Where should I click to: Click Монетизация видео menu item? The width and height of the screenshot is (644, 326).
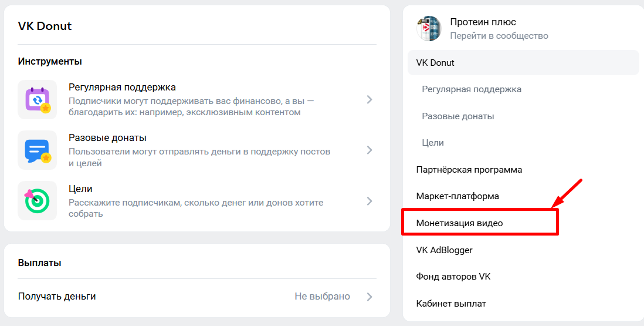(459, 223)
